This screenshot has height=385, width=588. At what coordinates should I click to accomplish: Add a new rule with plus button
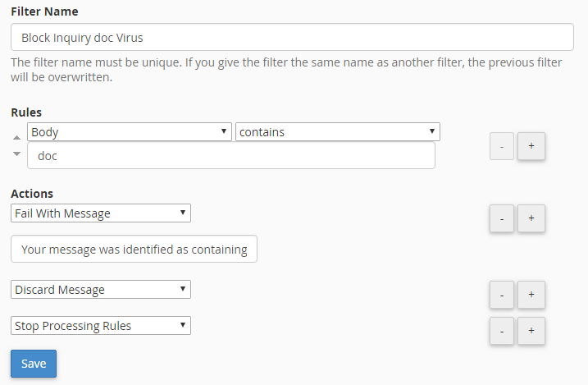(531, 145)
